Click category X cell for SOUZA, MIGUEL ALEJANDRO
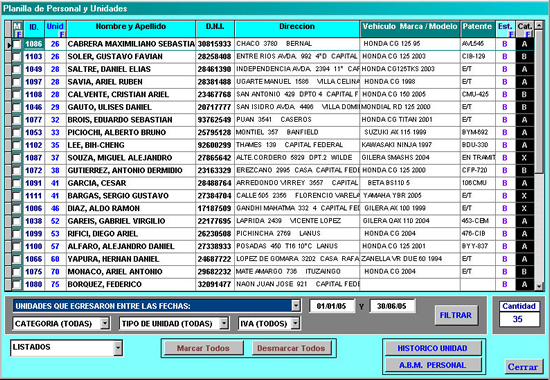The width and height of the screenshot is (550, 380). click(524, 158)
